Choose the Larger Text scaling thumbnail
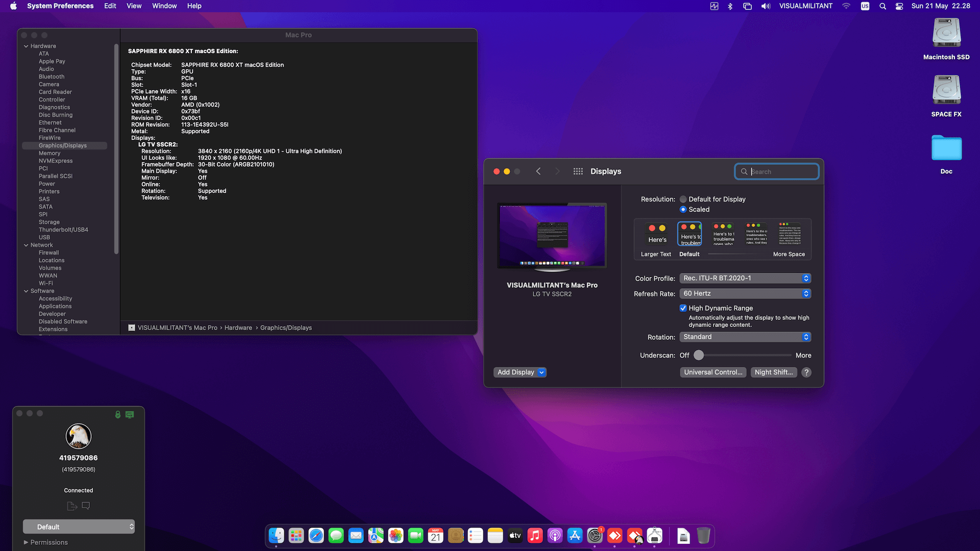 point(656,234)
